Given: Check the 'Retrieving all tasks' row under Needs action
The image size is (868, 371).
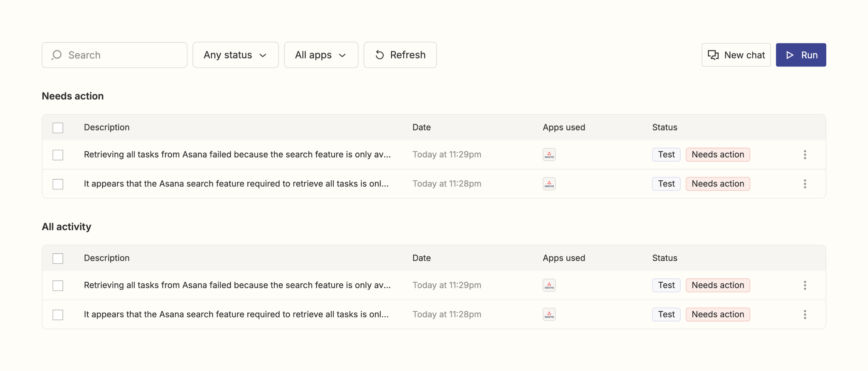Looking at the screenshot, I should (58, 155).
